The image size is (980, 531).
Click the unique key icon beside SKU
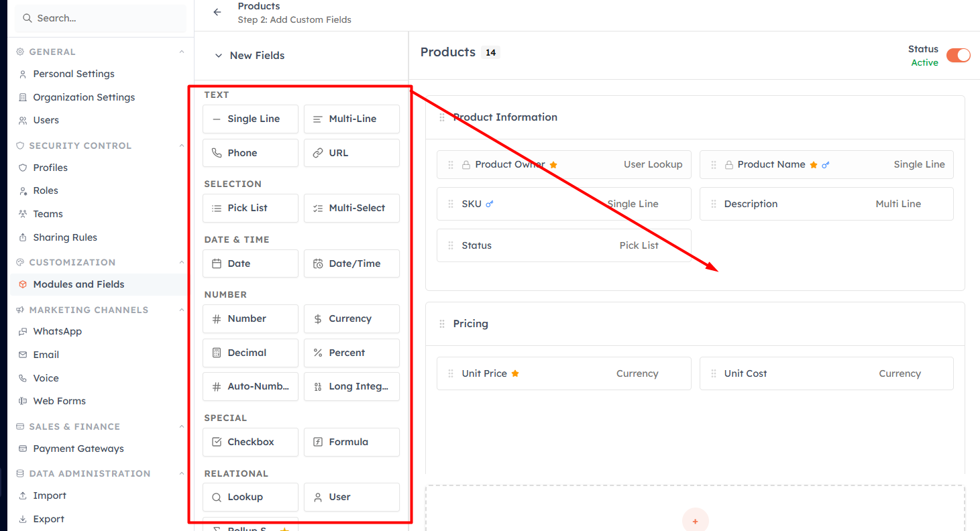coord(490,204)
